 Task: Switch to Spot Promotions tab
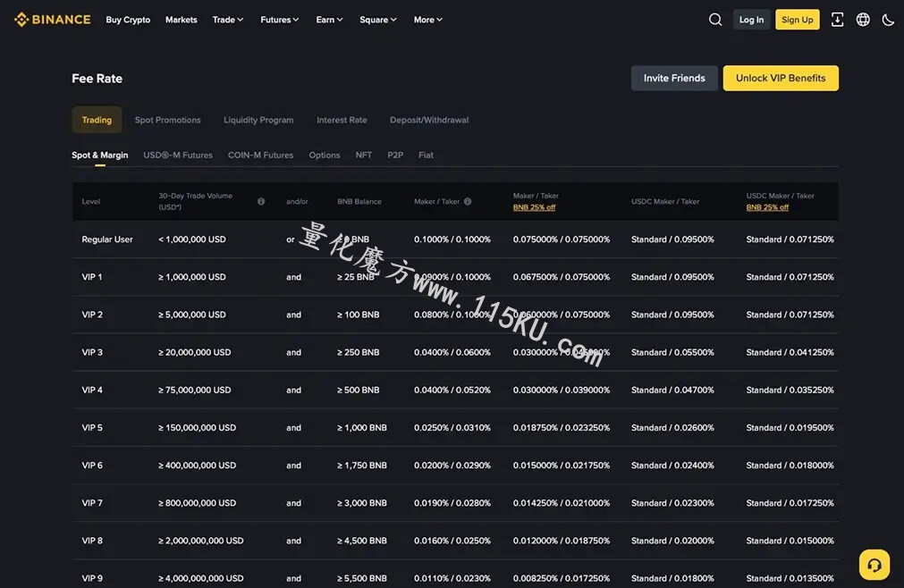[168, 120]
